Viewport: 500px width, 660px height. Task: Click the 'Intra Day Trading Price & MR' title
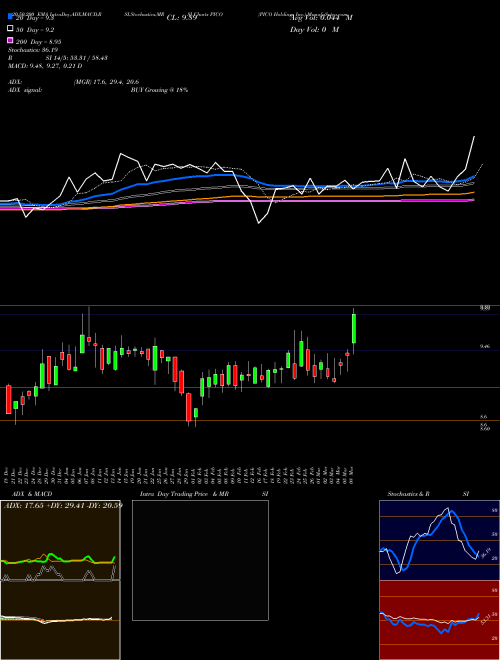[x=184, y=494]
